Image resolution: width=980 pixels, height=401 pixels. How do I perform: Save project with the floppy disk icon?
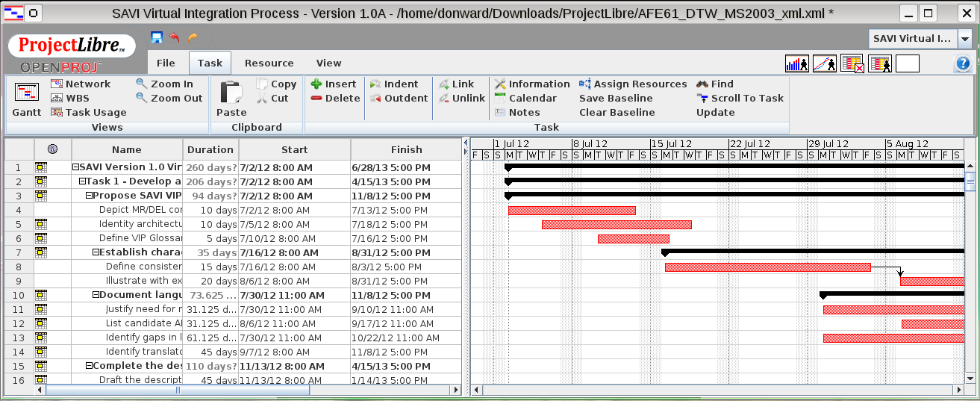(157, 37)
